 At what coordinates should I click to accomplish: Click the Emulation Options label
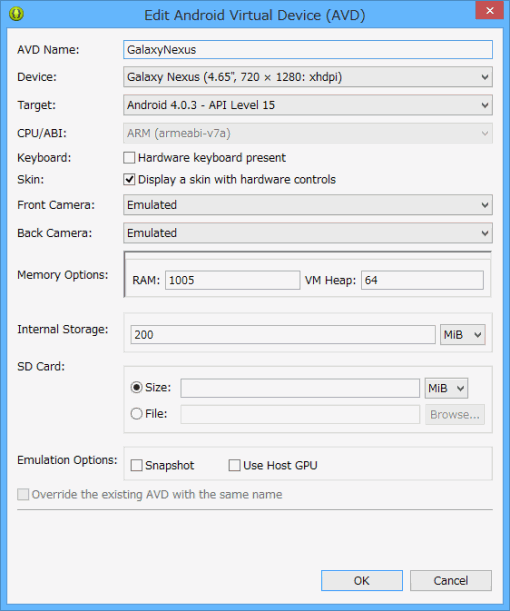tap(67, 460)
